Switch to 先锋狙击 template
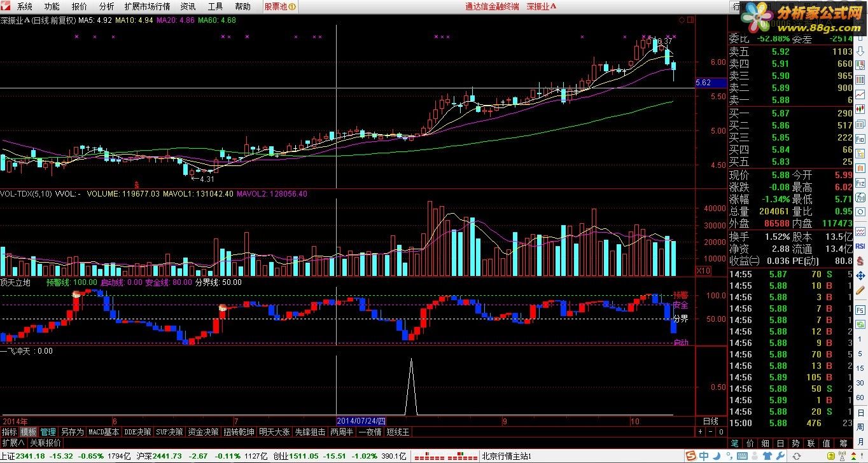868x463 pixels. [310, 431]
